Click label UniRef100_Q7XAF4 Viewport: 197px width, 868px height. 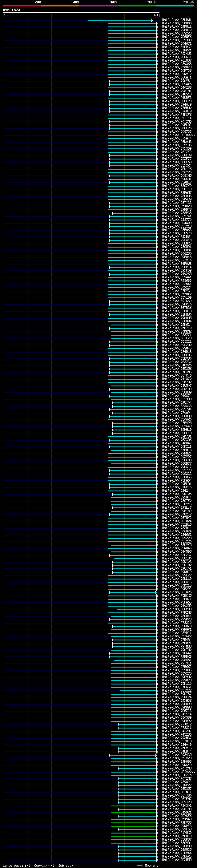click(177, 139)
